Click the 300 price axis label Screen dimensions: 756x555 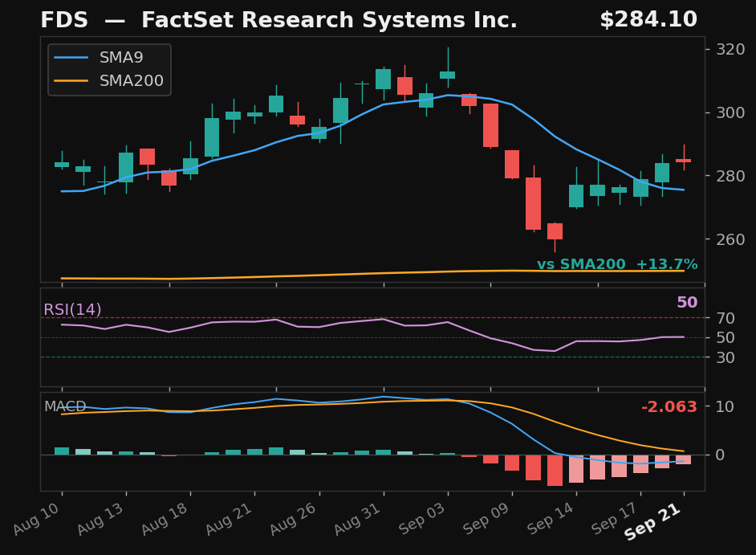tap(730, 112)
